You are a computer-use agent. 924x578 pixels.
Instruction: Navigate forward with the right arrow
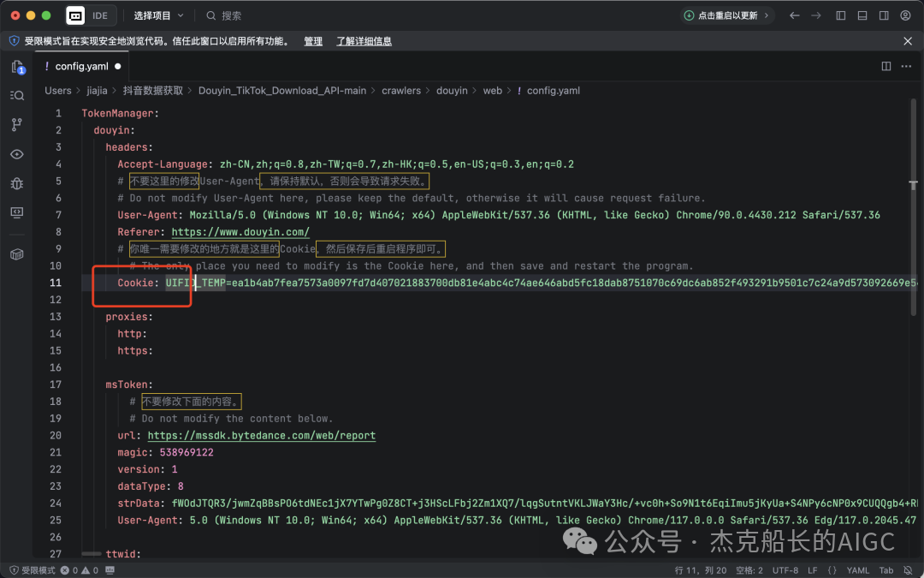pos(816,15)
